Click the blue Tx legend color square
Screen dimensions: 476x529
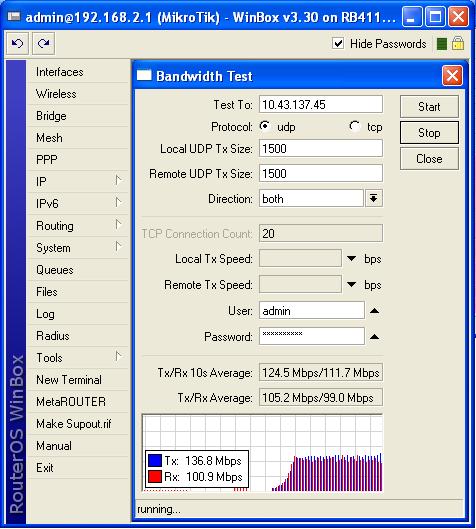click(155, 461)
